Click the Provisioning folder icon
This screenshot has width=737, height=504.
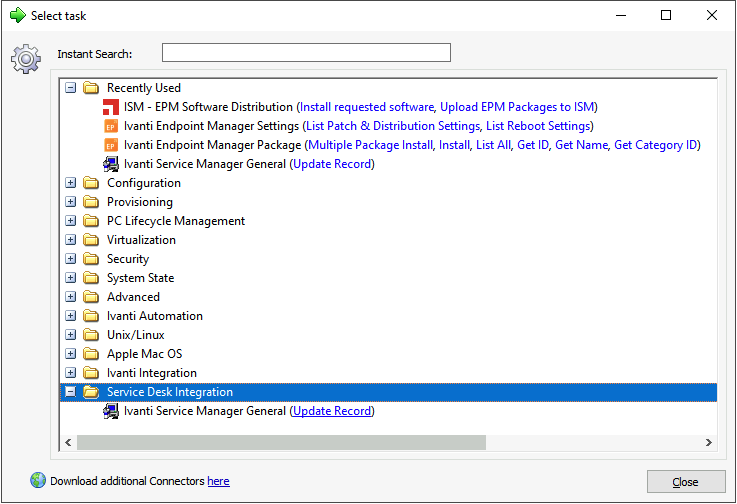coord(91,202)
